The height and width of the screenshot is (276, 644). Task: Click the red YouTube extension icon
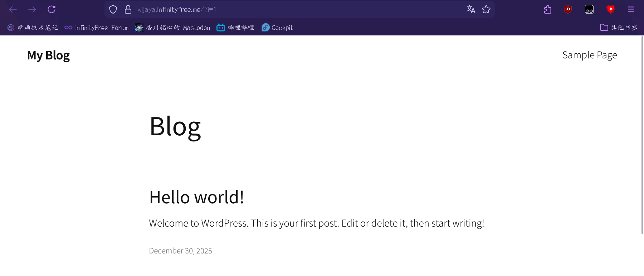[610, 10]
